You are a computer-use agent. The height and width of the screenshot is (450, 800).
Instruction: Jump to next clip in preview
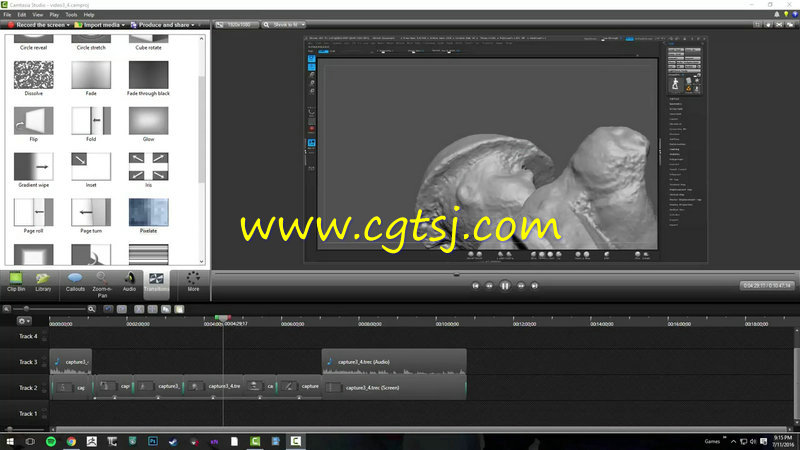[534, 286]
